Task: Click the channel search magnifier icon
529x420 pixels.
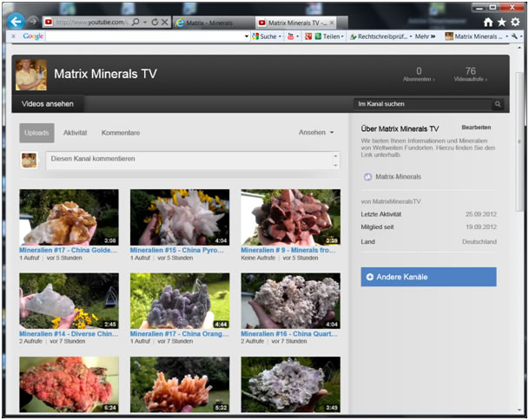Action: [498, 104]
